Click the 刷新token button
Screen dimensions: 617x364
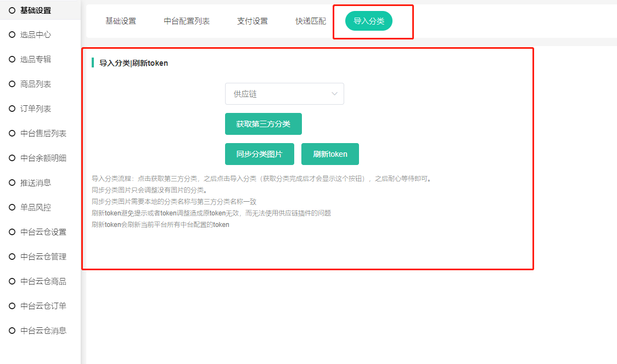[330, 154]
